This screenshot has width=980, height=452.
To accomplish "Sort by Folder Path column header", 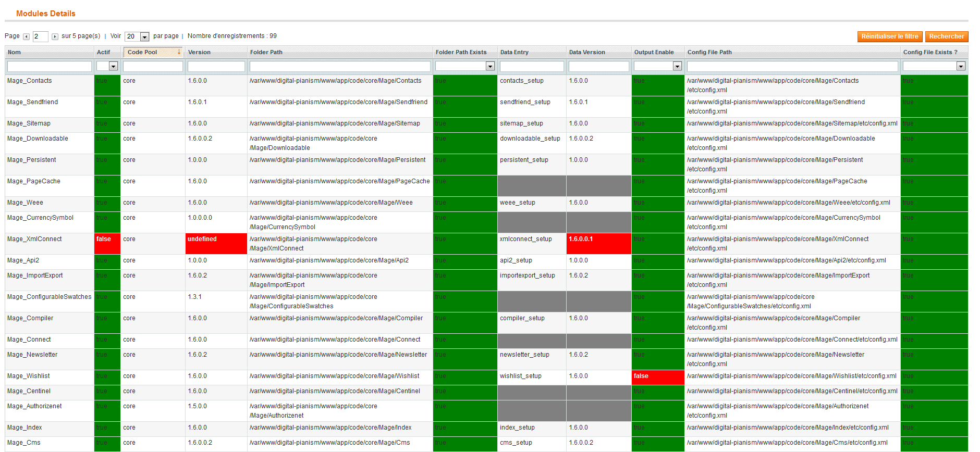I will coord(266,52).
